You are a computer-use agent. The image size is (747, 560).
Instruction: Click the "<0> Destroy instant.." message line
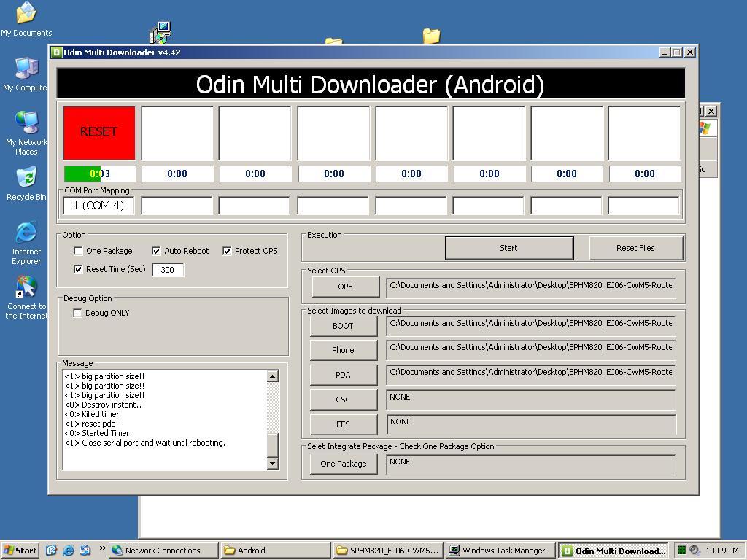click(103, 405)
